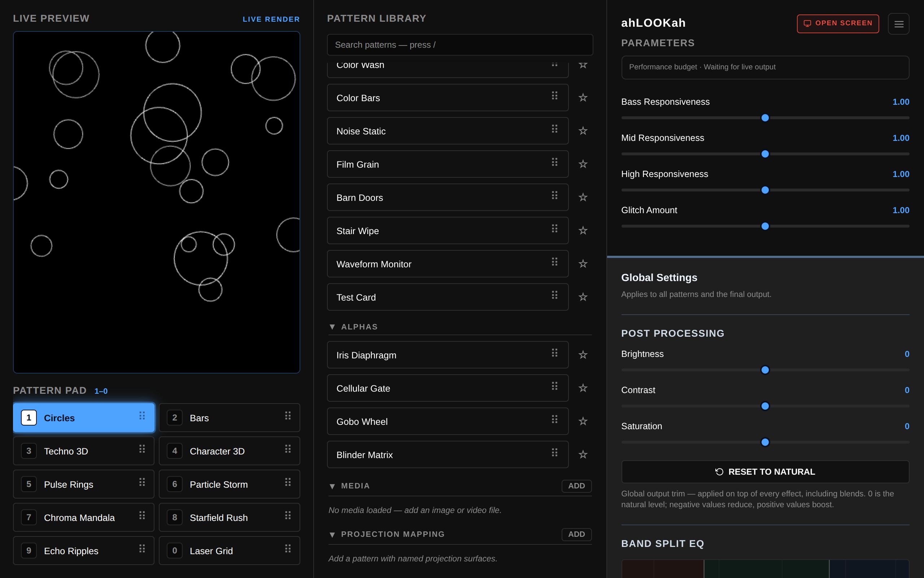This screenshot has height=578, width=924.
Task: Click the Test Card star icon
Action: coord(583,297)
